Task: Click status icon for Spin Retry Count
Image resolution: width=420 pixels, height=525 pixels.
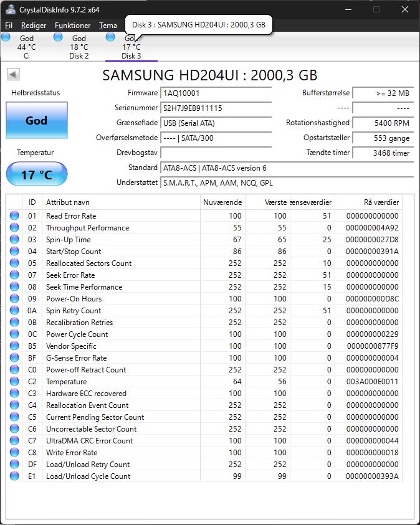Action: 14,310
